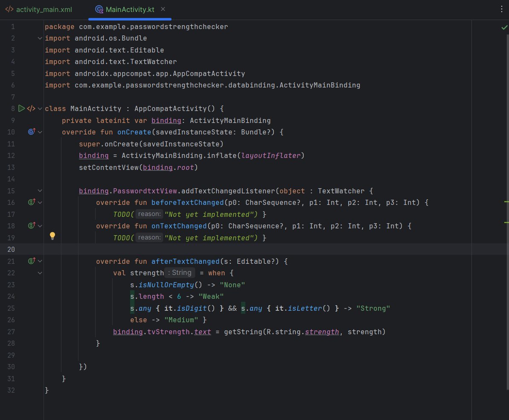Collapse the when expression fold arrow
Screen dimensions: 509x420
(x=40, y=273)
